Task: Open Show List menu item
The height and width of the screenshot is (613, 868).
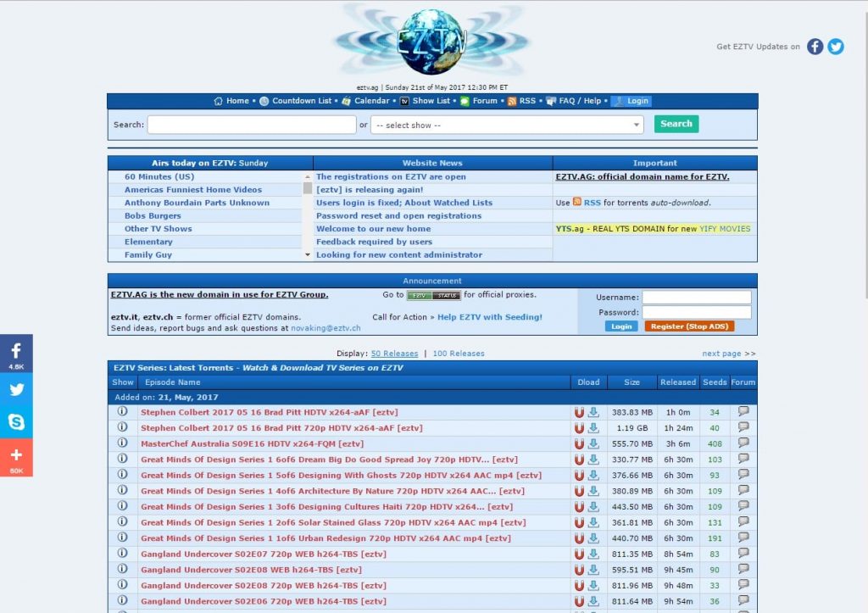Action: pyautogui.click(x=426, y=101)
